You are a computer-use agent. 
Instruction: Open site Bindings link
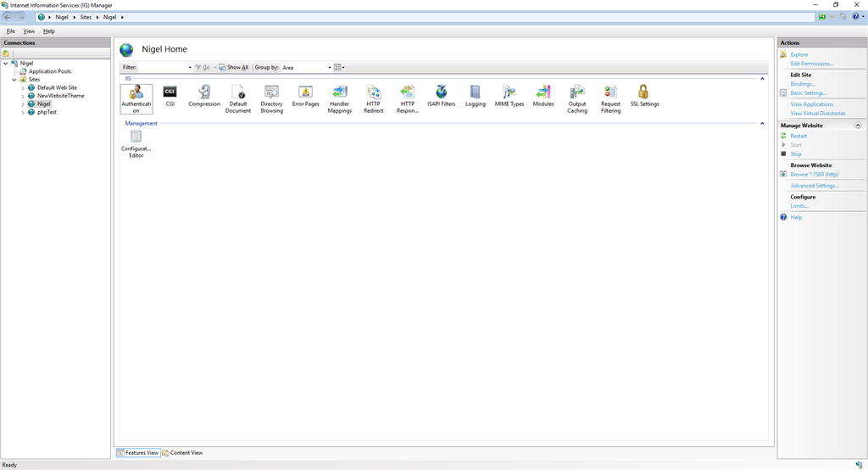coord(803,84)
